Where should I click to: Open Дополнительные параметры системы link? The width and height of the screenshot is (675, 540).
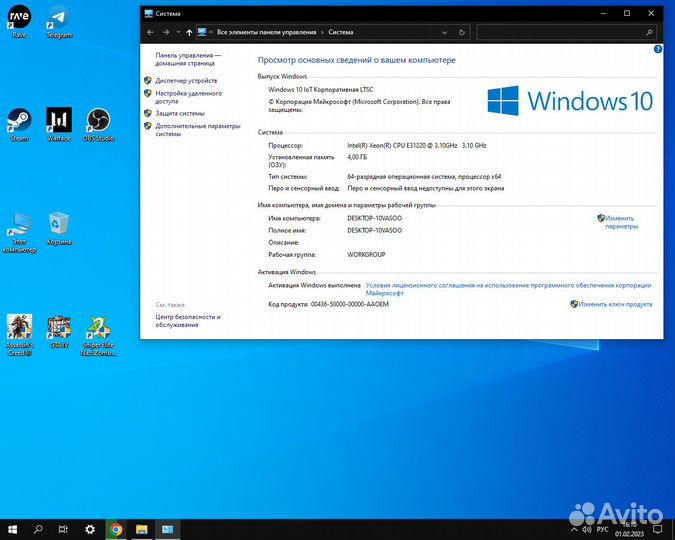tap(198, 130)
